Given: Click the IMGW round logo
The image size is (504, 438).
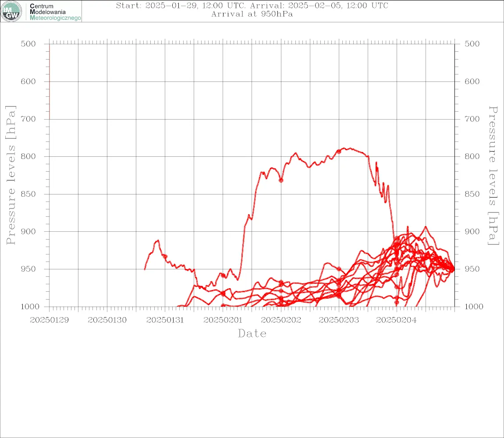Looking at the screenshot, I should point(11,11).
